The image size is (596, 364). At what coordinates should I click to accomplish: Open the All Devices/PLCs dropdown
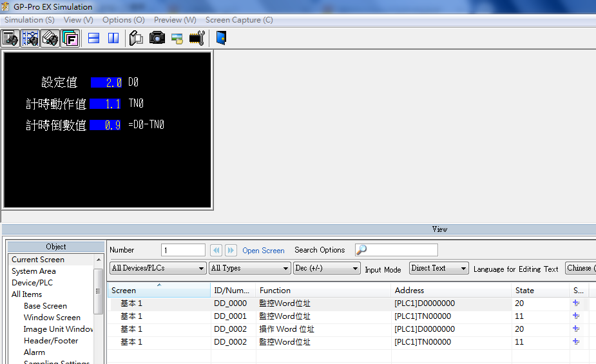pyautogui.click(x=157, y=268)
